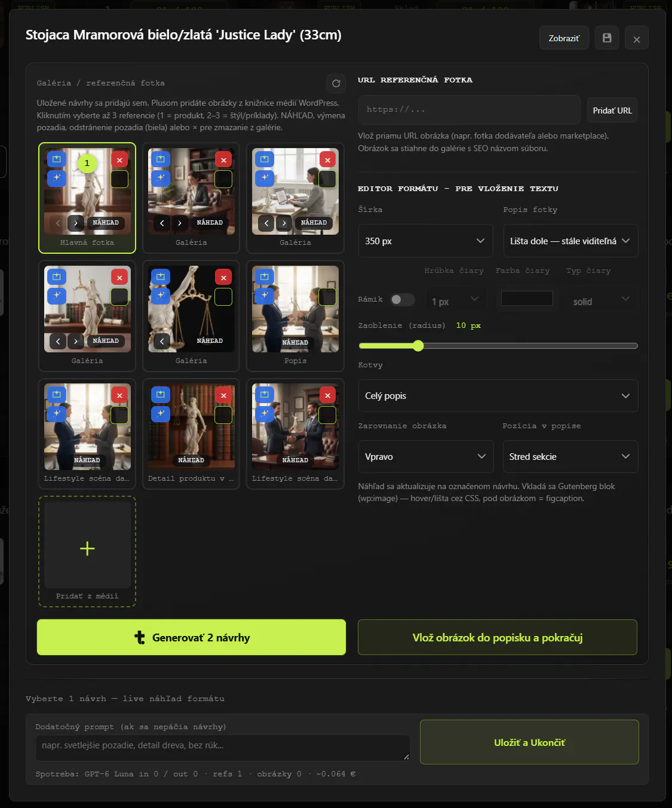
Task: Open the Zarovnanie obrázka dropdown showing Vpravo
Action: (x=426, y=456)
